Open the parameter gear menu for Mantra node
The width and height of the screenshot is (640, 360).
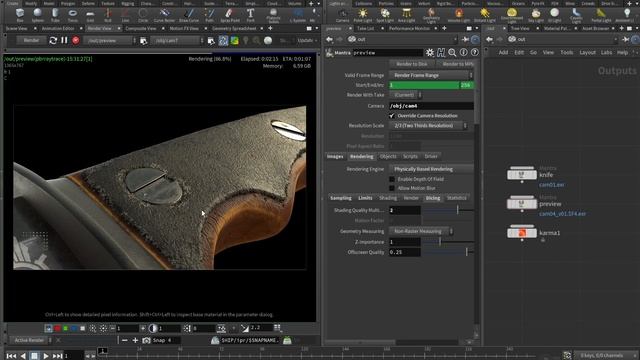[430, 53]
